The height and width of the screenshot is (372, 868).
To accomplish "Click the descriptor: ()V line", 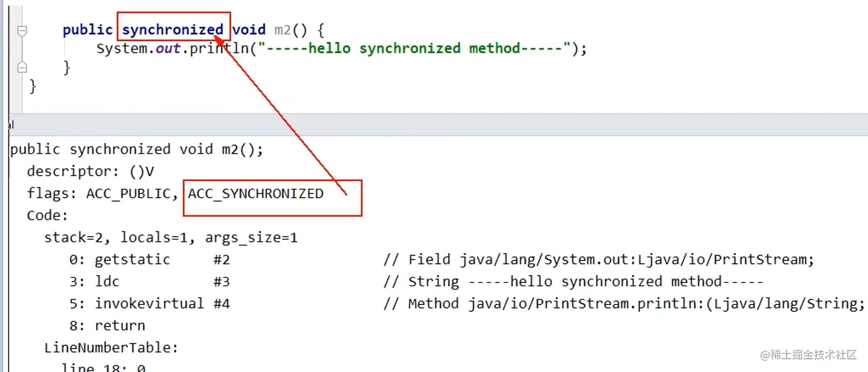I will (90, 172).
